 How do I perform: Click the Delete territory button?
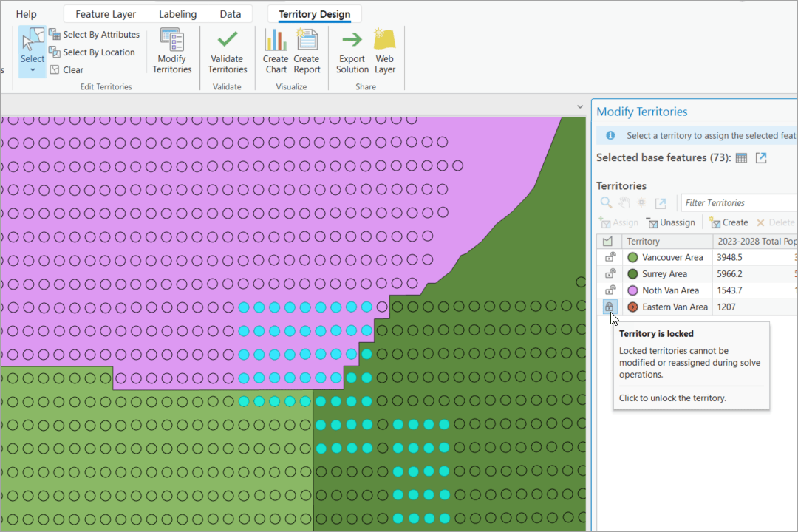pos(776,222)
